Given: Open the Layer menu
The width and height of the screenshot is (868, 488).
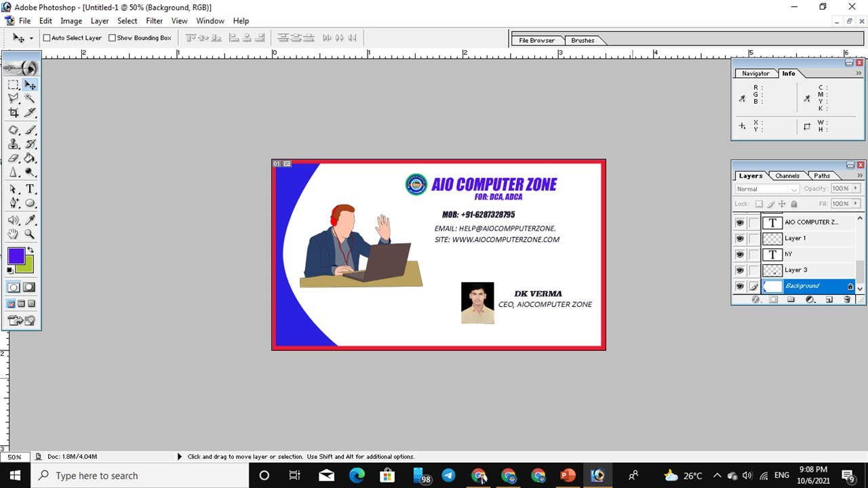Looking at the screenshot, I should click(x=100, y=21).
